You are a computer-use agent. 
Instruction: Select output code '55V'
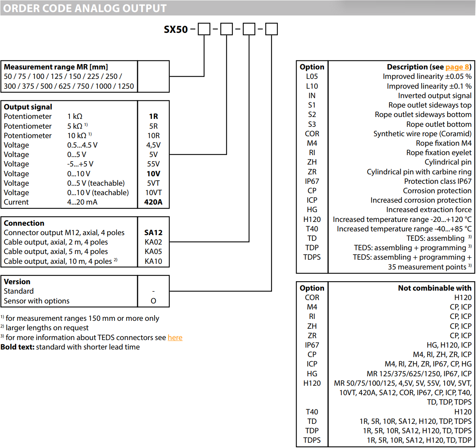coord(153,164)
